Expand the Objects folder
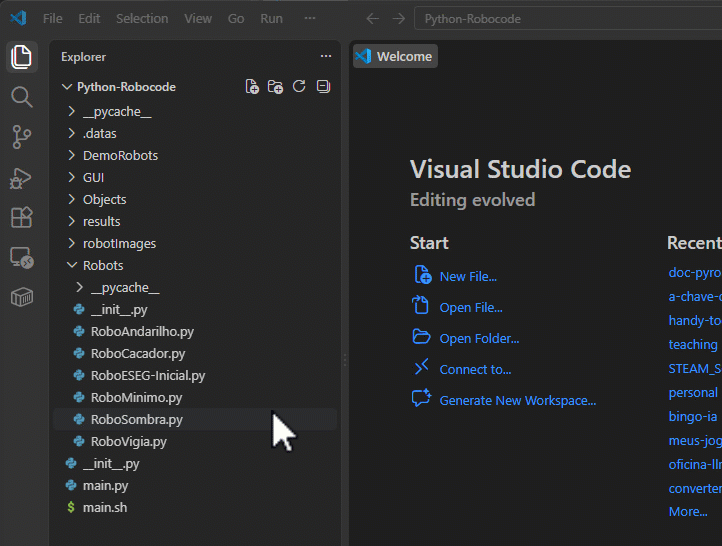The width and height of the screenshot is (722, 546). (x=71, y=199)
